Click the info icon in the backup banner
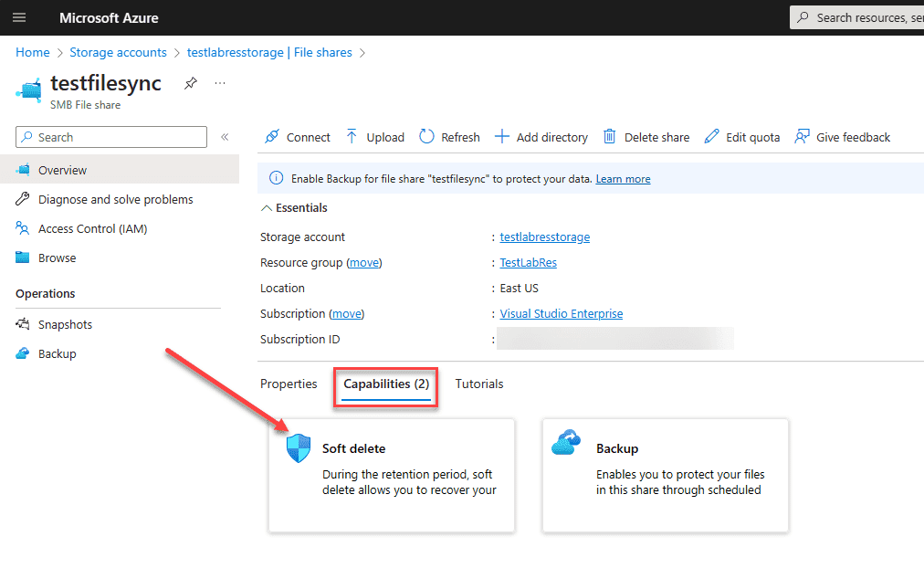924x568 pixels. click(x=276, y=178)
